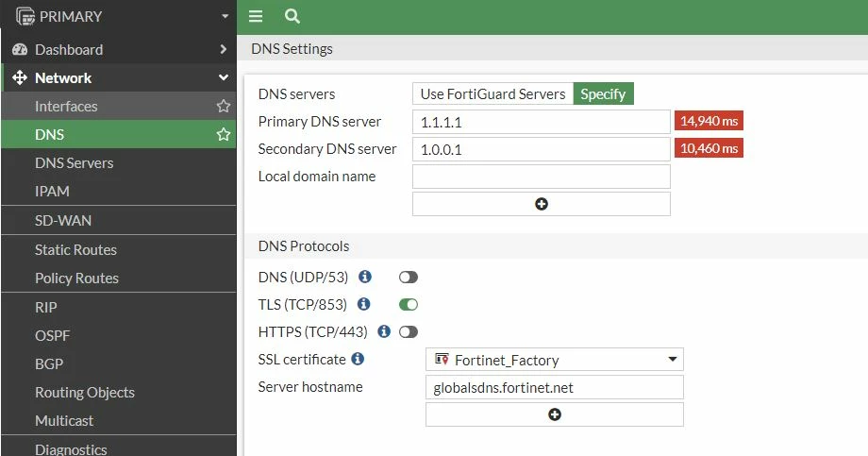The image size is (868, 456).
Task: Click the PRIMARY device icon
Action: tap(25, 17)
